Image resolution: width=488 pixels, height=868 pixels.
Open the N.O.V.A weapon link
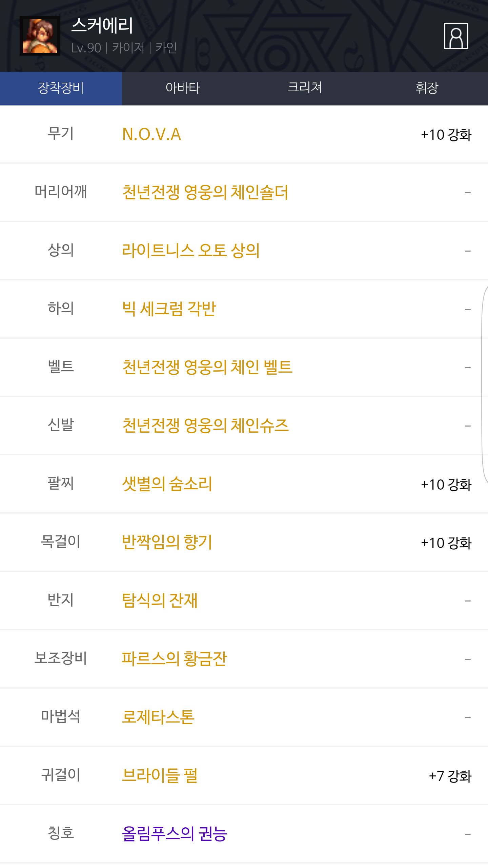(151, 134)
